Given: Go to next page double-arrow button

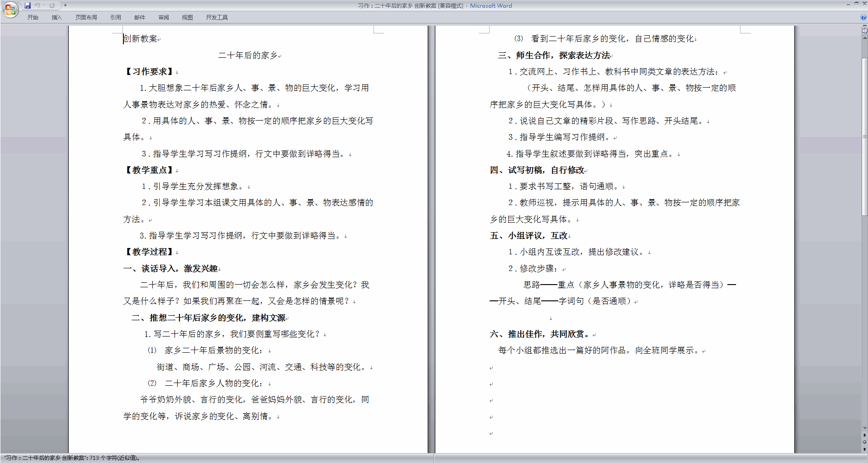Looking at the screenshot, I should click(864, 449).
